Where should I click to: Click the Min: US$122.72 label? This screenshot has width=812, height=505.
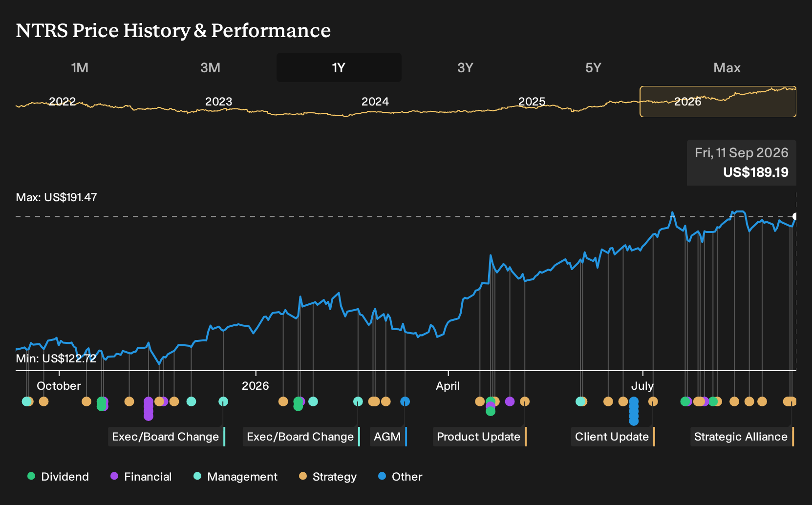[x=56, y=358]
